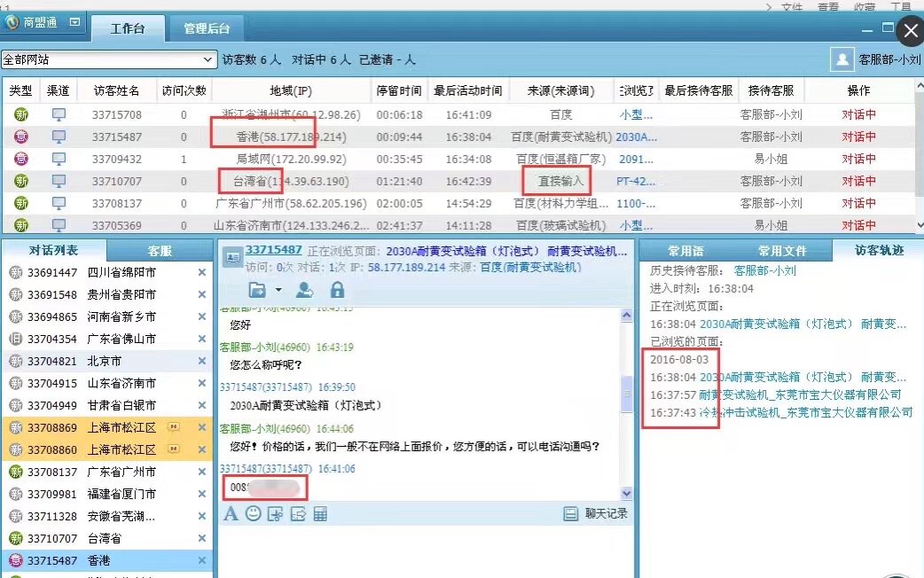Viewport: 924px width, 578px height.
Task: Click the font style icon in chat toolbar
Action: (231, 513)
